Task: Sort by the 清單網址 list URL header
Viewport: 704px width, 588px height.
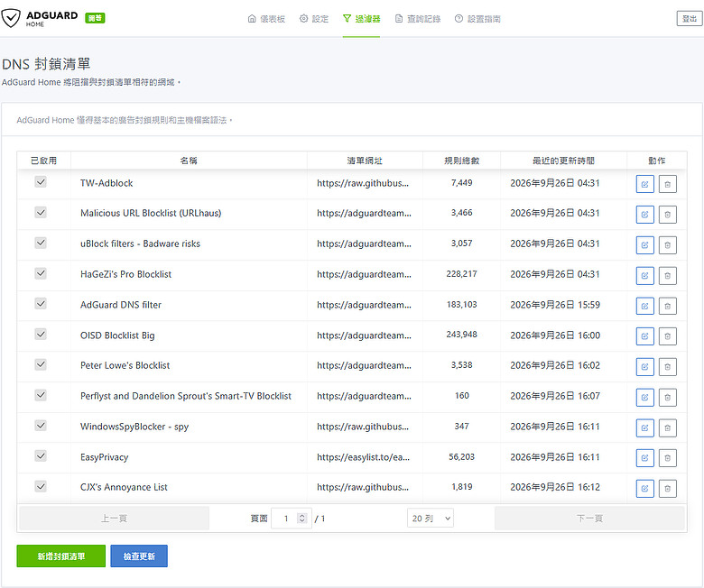Action: 365,161
